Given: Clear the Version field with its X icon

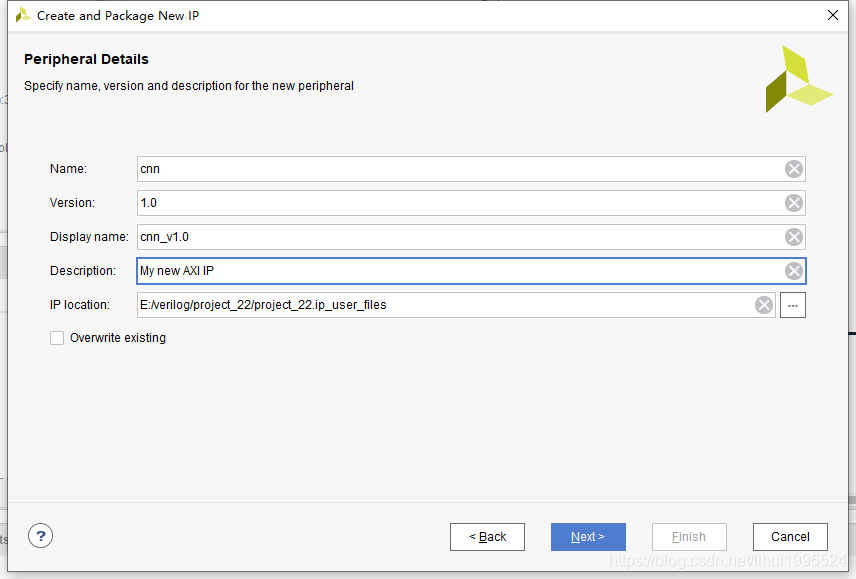Looking at the screenshot, I should (794, 203).
